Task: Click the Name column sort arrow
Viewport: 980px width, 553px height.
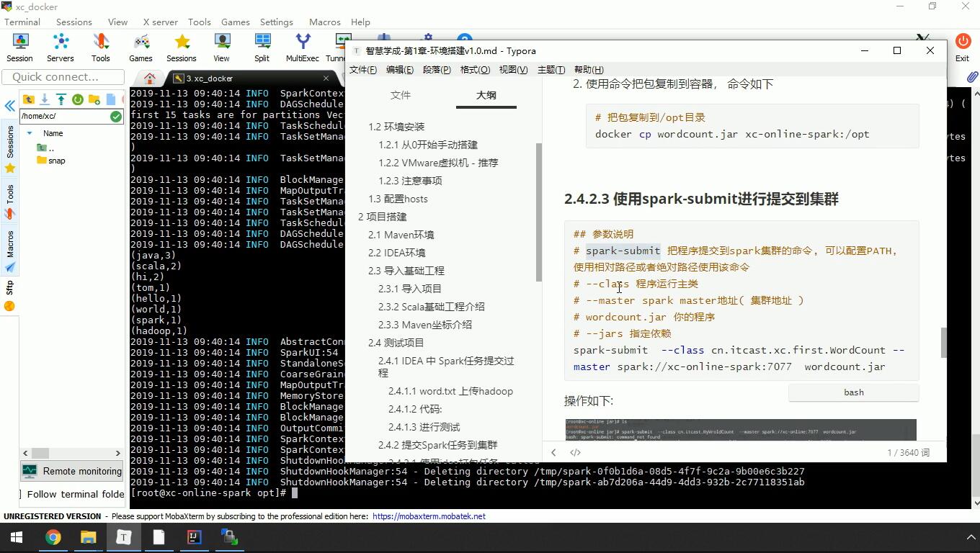Action: point(30,133)
